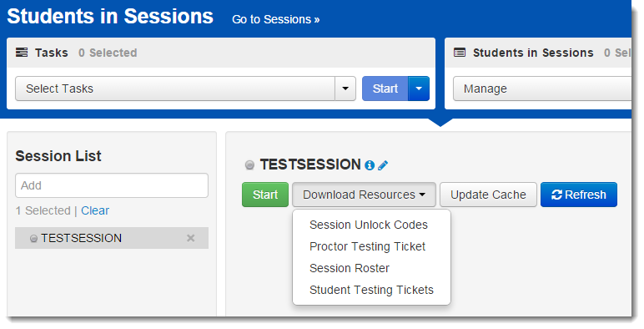644x329 pixels.
Task: Click the gray status dot beside TESTSESSION heading
Action: point(249,165)
